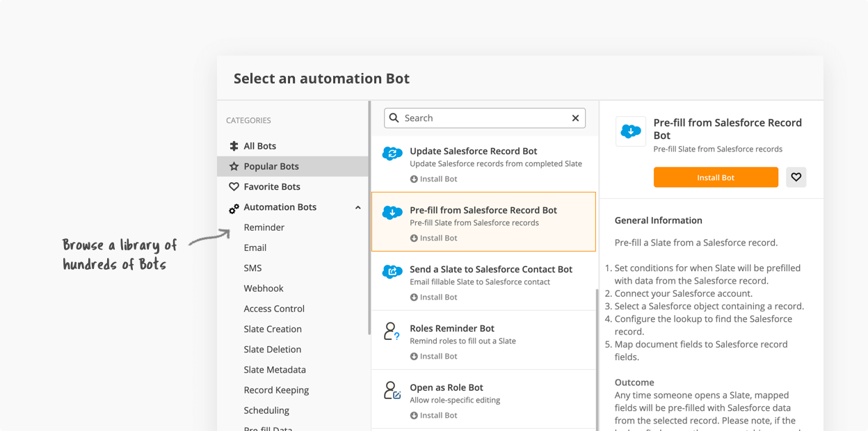The width and height of the screenshot is (868, 431).
Task: Install the Roles Reminder Bot
Action: 434,356
